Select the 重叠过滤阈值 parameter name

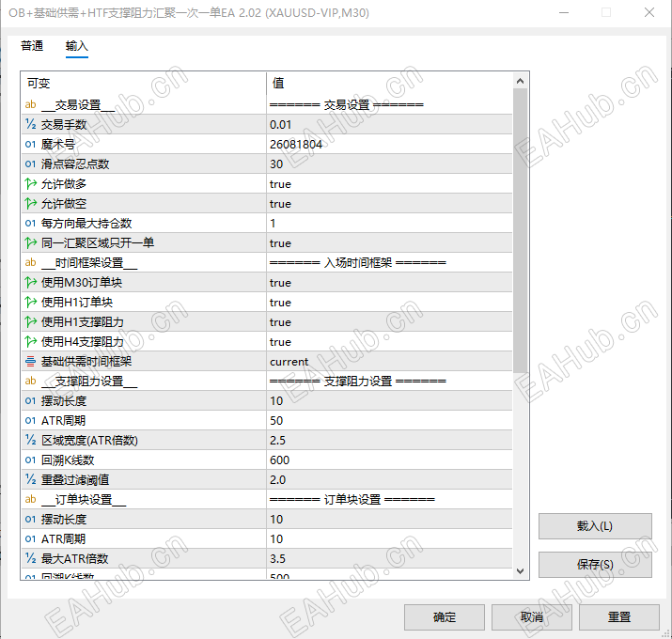tap(75, 479)
